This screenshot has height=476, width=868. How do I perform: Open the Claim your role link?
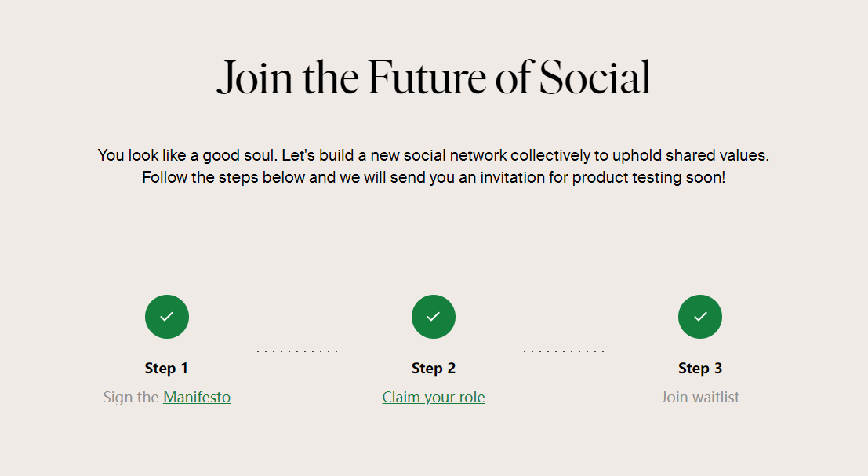coord(434,398)
